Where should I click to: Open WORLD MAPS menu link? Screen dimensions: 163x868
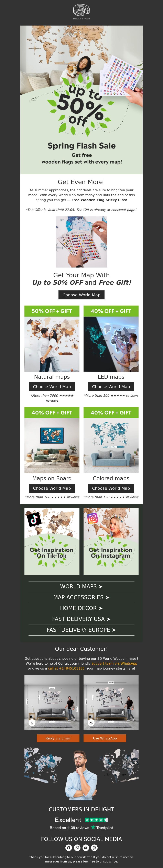[x=81, y=587]
